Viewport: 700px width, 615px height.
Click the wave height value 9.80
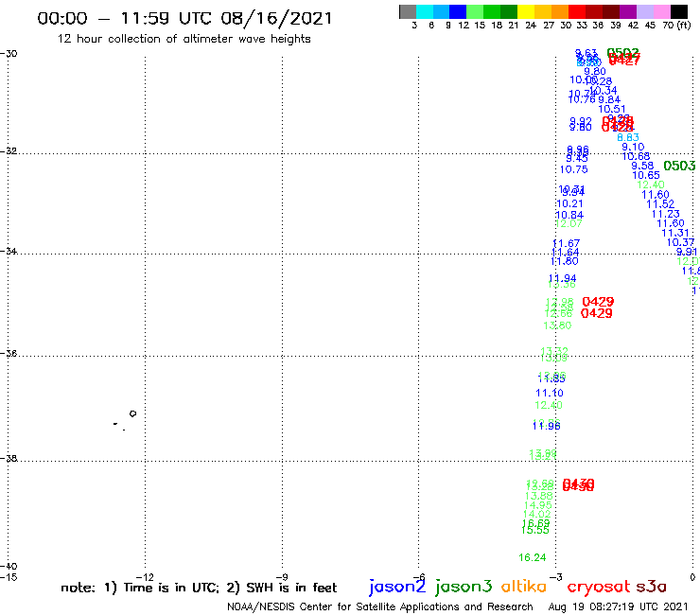pyautogui.click(x=595, y=72)
